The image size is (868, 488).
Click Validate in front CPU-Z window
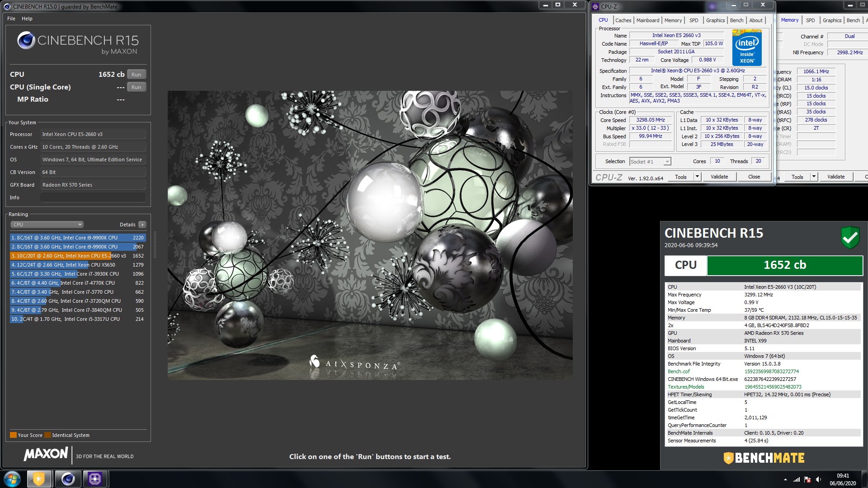(719, 177)
